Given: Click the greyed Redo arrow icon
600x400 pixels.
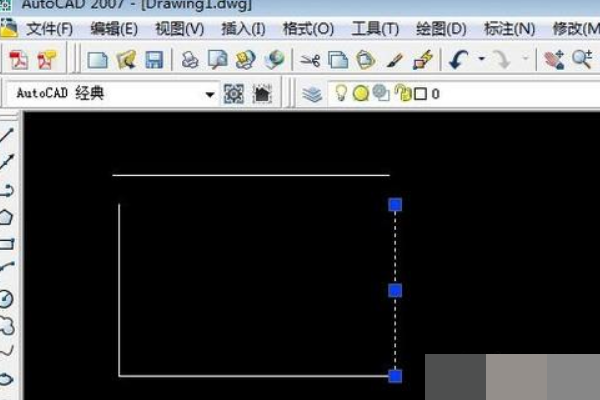Looking at the screenshot, I should 502,60.
